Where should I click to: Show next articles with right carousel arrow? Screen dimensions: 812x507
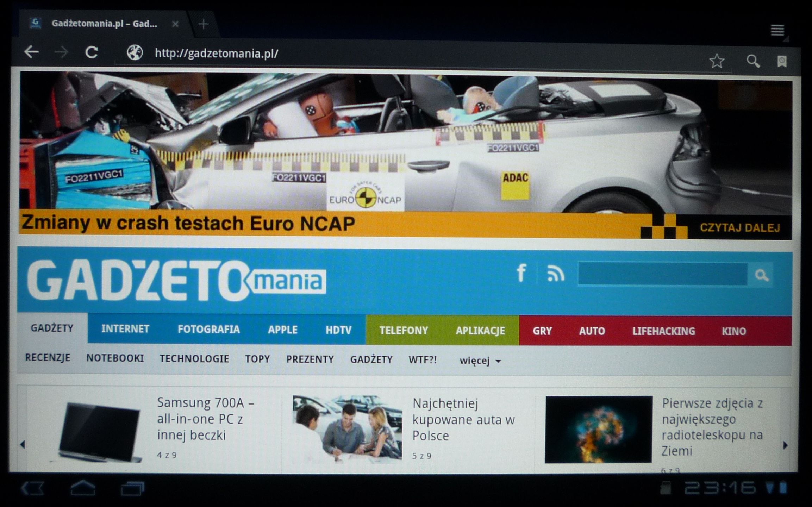[785, 445]
